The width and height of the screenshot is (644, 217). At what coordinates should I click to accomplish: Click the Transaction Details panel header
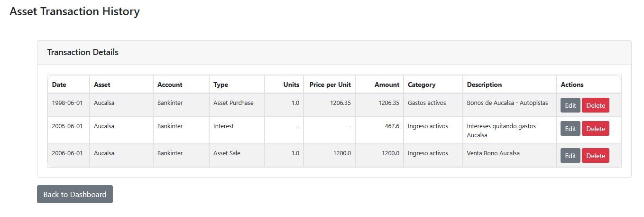(x=83, y=52)
